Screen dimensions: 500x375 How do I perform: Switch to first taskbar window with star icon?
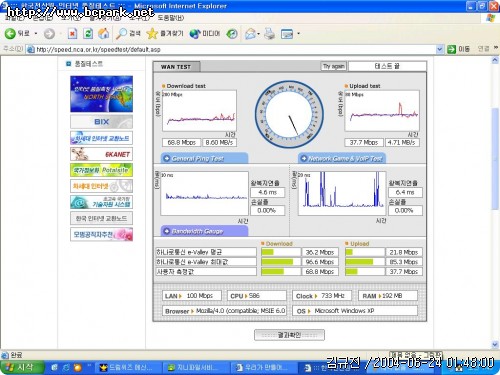tap(128, 367)
